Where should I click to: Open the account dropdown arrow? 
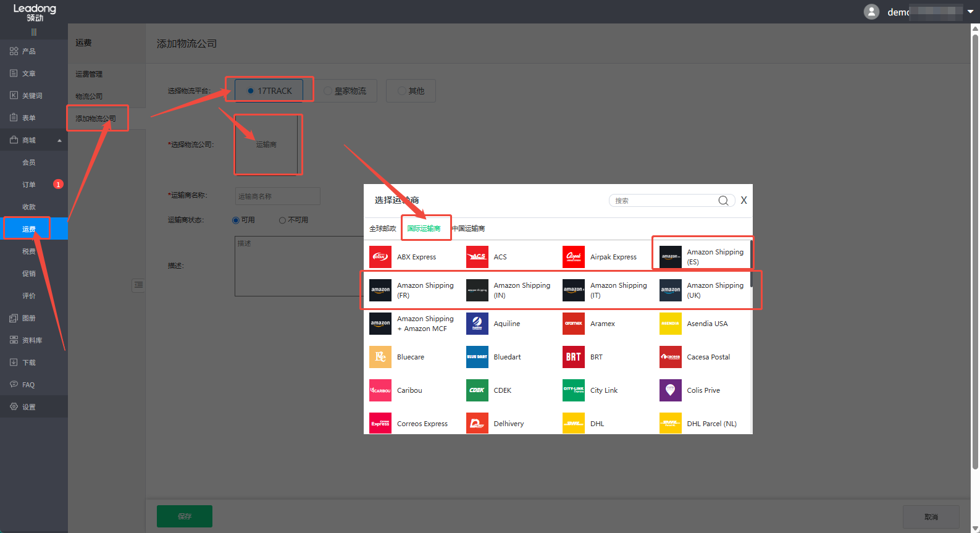(x=970, y=12)
